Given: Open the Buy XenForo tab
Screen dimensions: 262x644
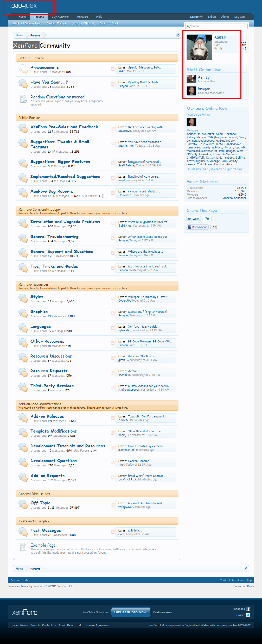Looking at the screenshot, I should (60, 17).
